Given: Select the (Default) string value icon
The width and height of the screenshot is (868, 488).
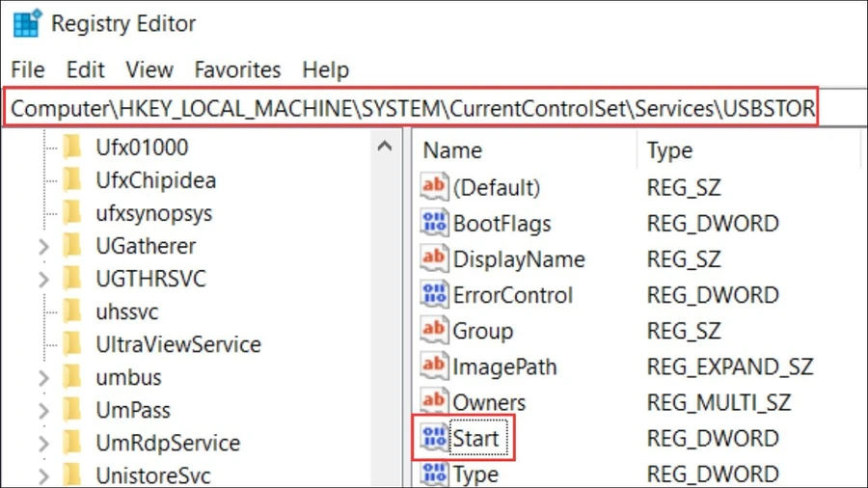Looking at the screenshot, I should 434,187.
